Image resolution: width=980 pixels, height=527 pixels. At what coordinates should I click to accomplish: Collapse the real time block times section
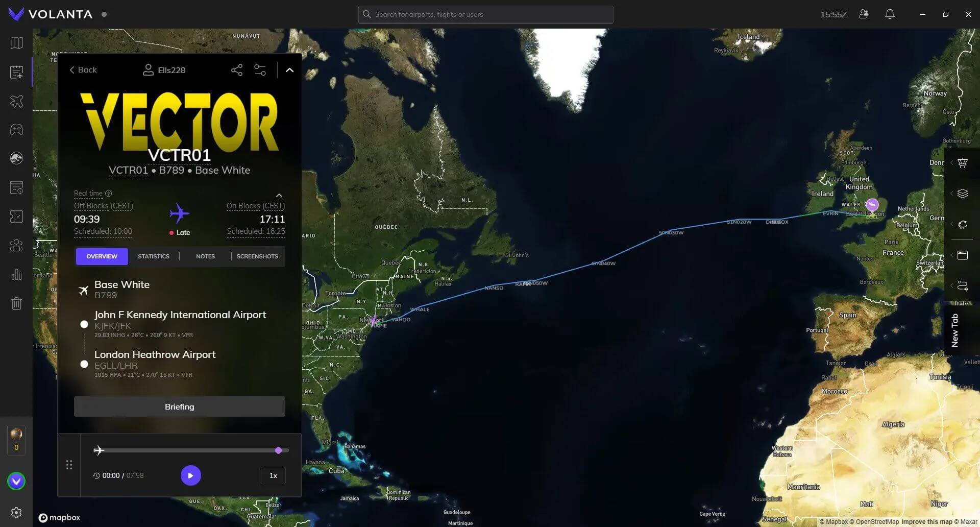[x=279, y=196]
